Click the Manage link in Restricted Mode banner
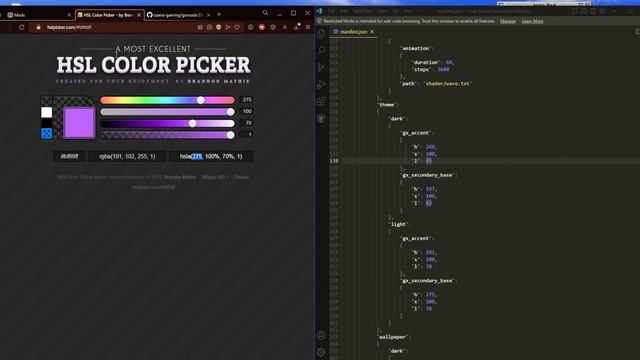The width and height of the screenshot is (640, 360). point(508,21)
